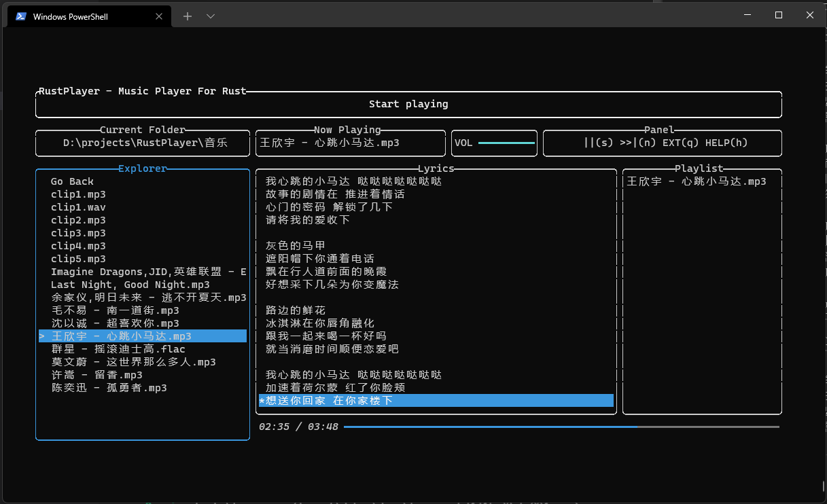Viewport: 827px width, 504px height.
Task: Click the EXT(q) exit control
Action: point(681,143)
